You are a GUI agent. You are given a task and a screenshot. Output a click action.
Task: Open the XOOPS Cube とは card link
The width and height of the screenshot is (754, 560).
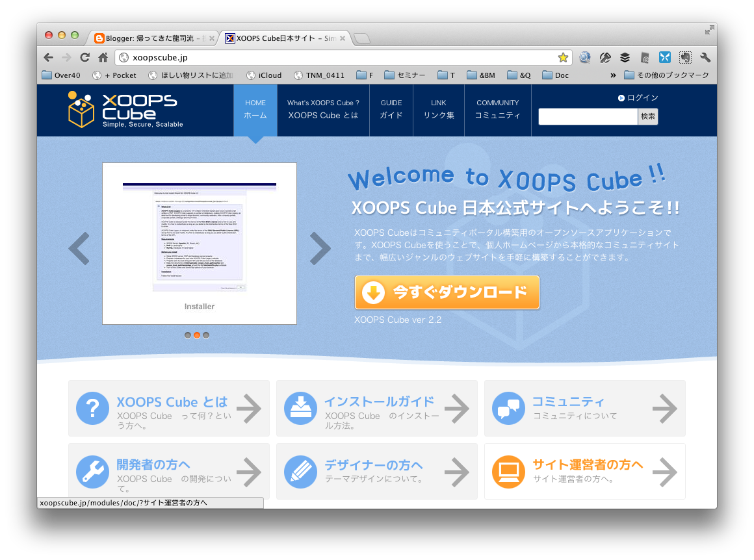point(169,408)
